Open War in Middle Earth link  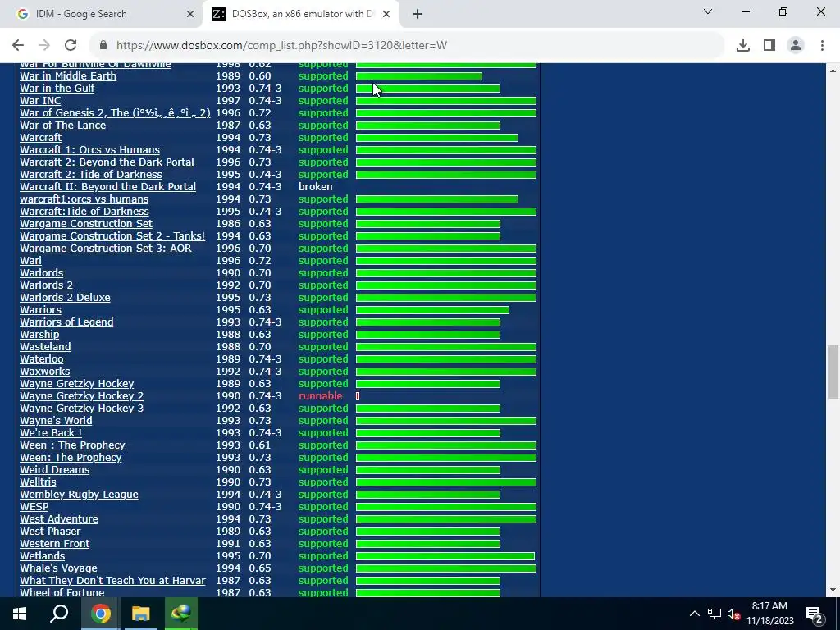click(x=68, y=76)
